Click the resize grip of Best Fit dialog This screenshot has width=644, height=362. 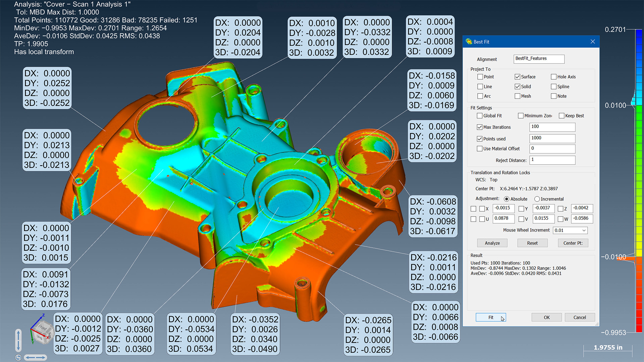pos(597,324)
